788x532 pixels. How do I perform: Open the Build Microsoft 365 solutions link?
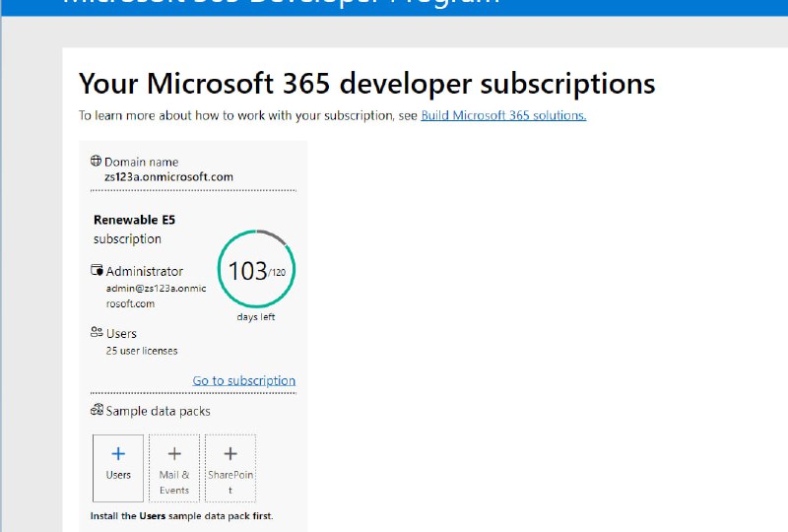tap(503, 115)
